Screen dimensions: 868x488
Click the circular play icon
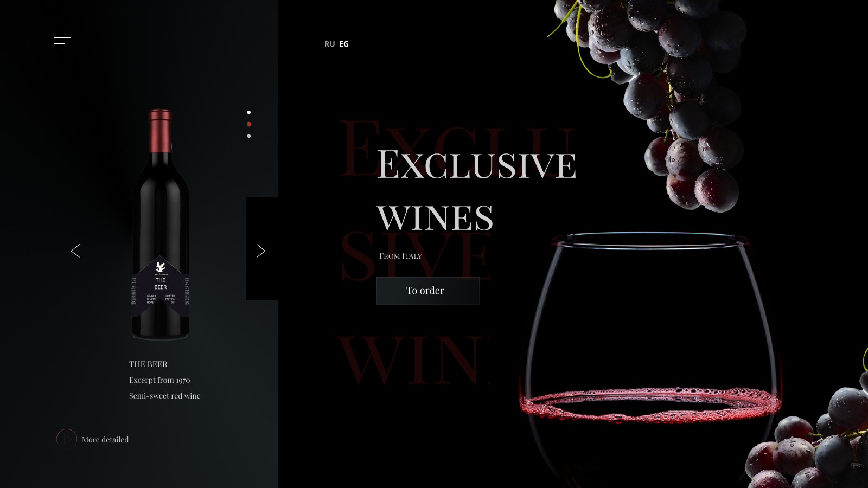click(67, 439)
